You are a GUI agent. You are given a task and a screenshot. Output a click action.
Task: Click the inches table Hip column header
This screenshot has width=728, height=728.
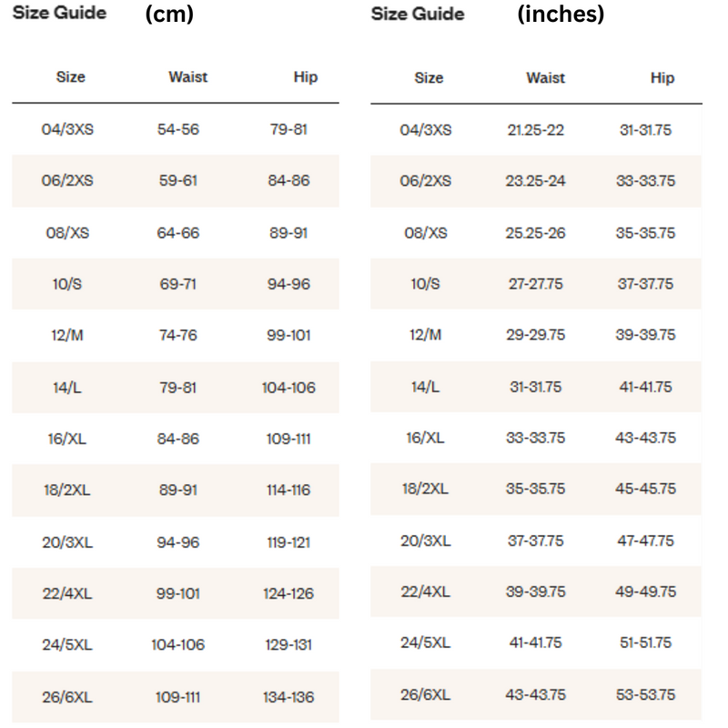(662, 77)
